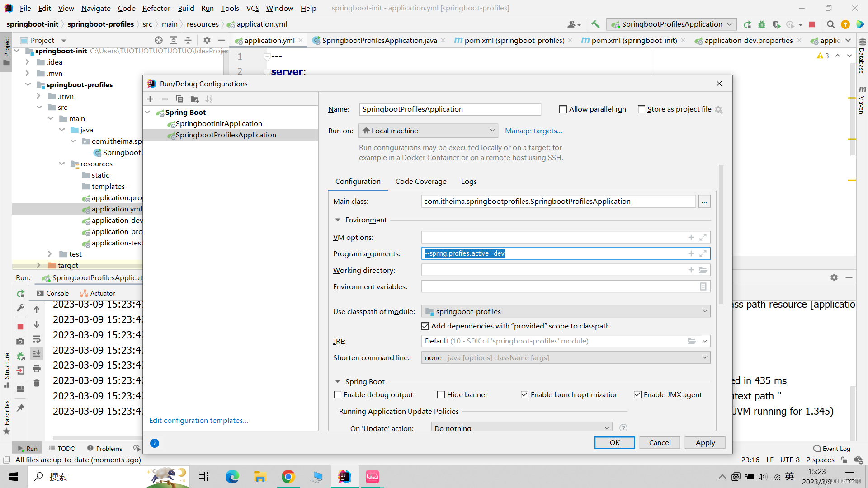This screenshot has width=868, height=488.
Task: Switch to the Code Coverage tab
Action: (x=420, y=181)
